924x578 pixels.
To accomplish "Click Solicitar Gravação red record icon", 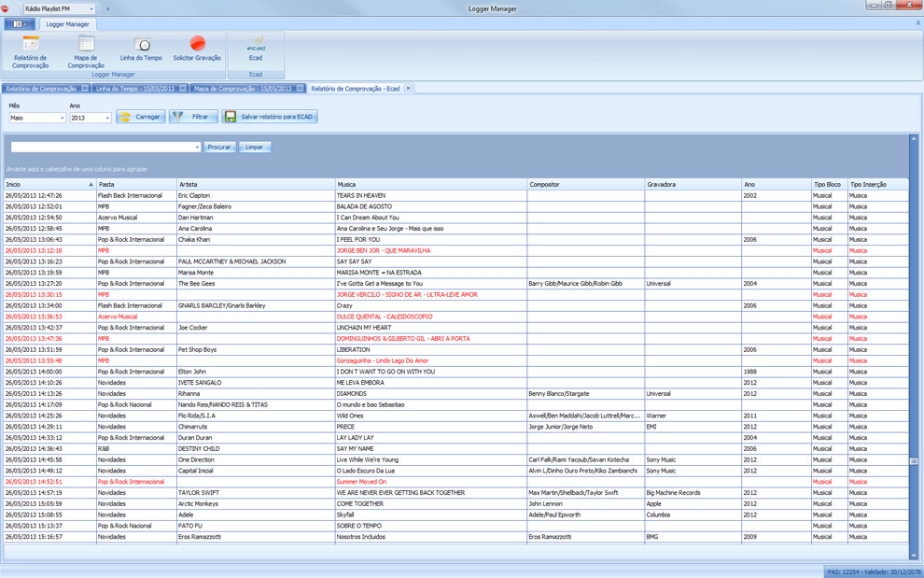I will [x=198, y=44].
